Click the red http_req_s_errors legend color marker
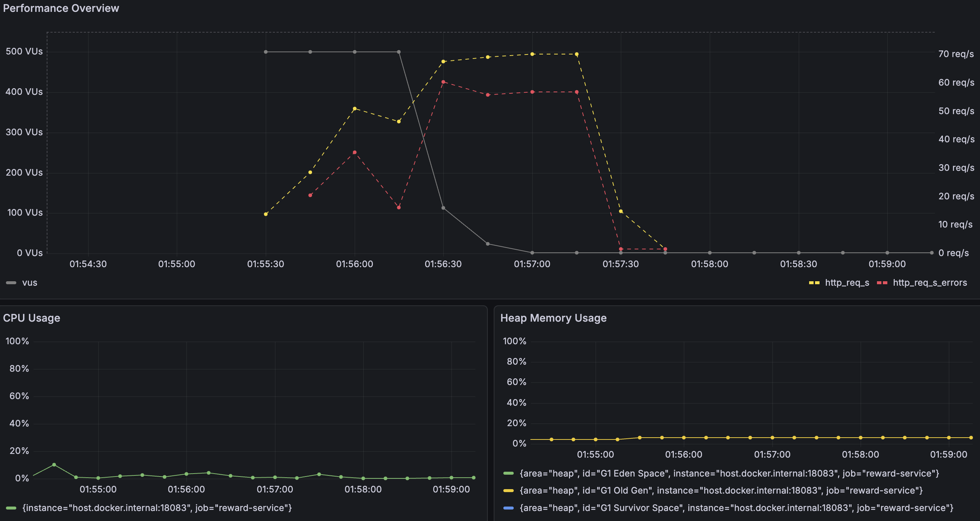The width and height of the screenshot is (980, 521). coord(882,283)
